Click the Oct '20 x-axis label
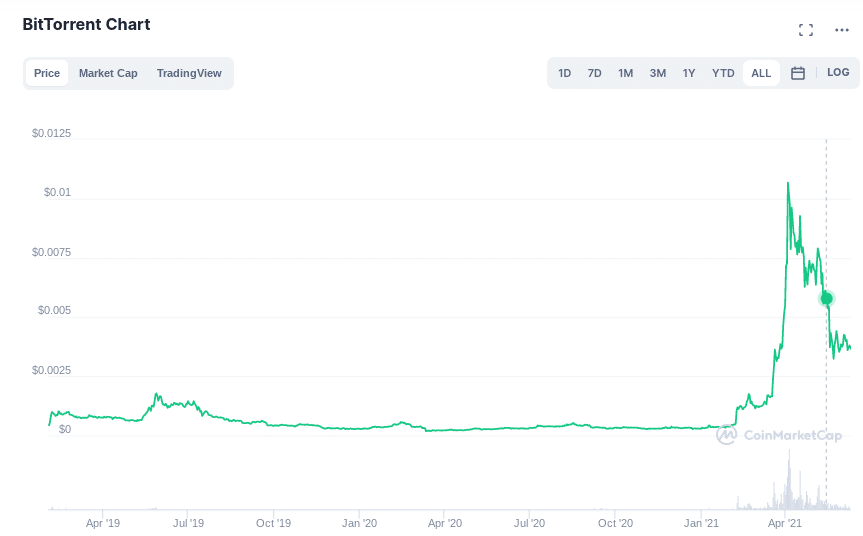 (615, 523)
